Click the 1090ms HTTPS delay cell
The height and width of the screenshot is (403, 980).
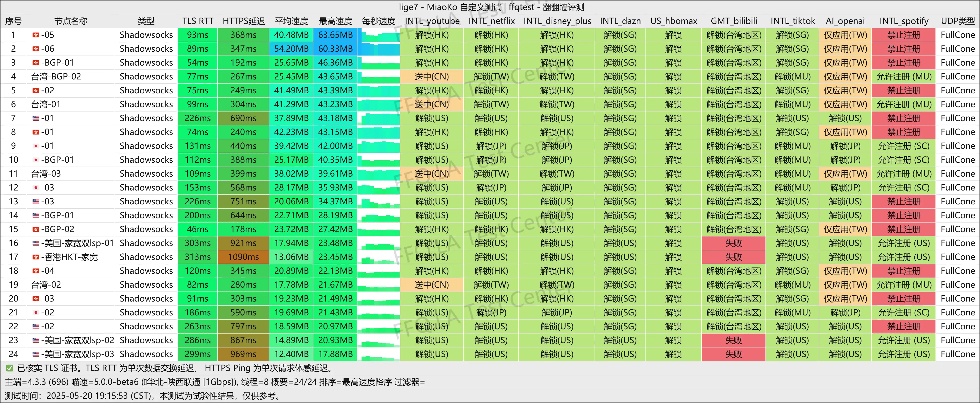tap(244, 257)
